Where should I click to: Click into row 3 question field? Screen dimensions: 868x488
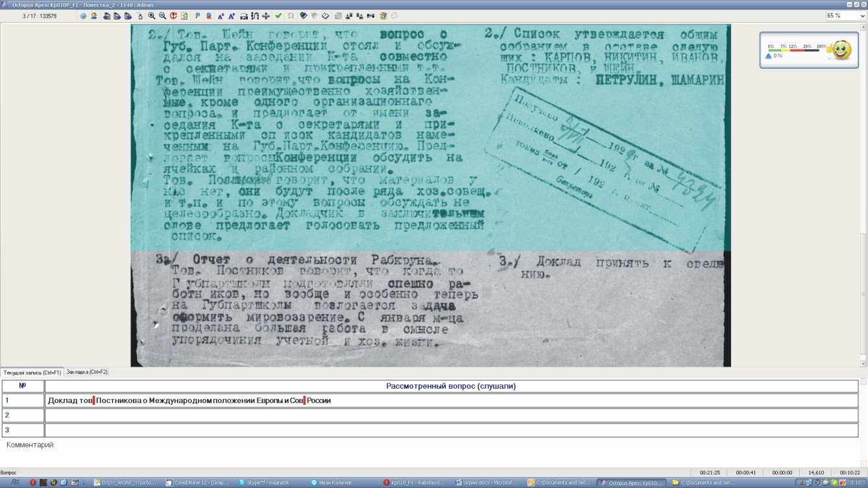pyautogui.click(x=451, y=430)
